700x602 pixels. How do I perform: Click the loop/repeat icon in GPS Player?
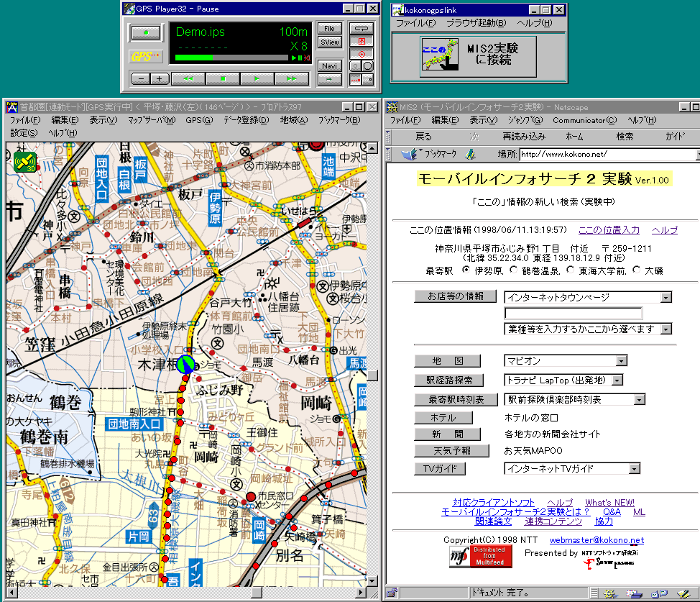coord(361,28)
